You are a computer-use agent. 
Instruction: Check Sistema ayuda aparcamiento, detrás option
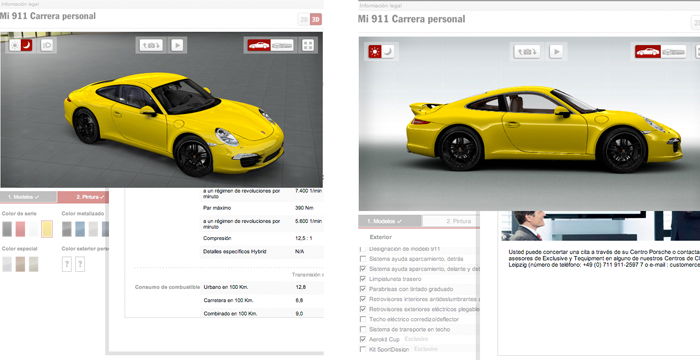pos(363,259)
